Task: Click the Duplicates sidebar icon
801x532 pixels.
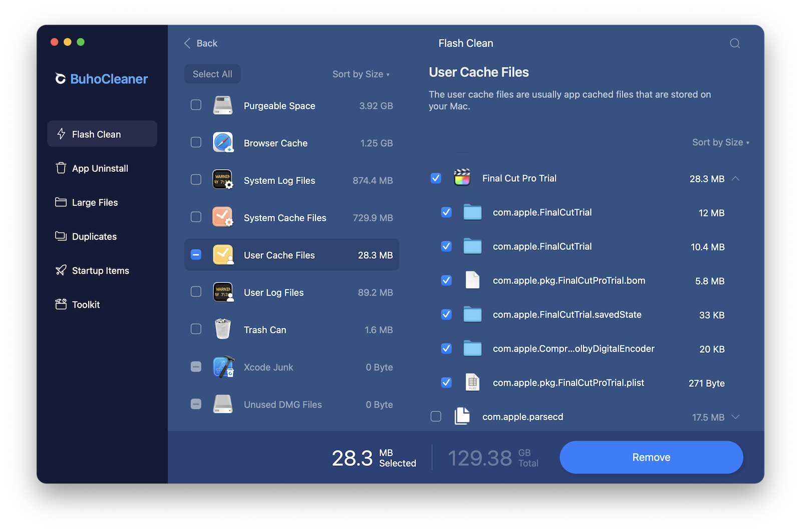Action: click(61, 236)
